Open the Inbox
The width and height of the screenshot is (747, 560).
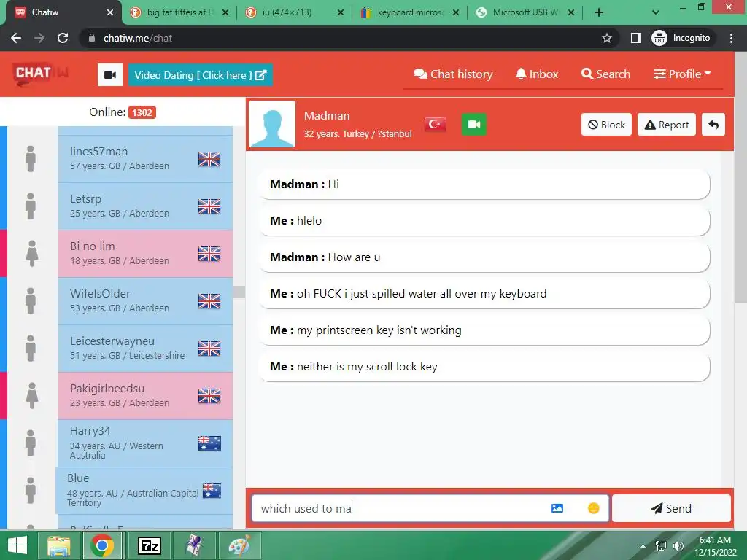tap(537, 74)
